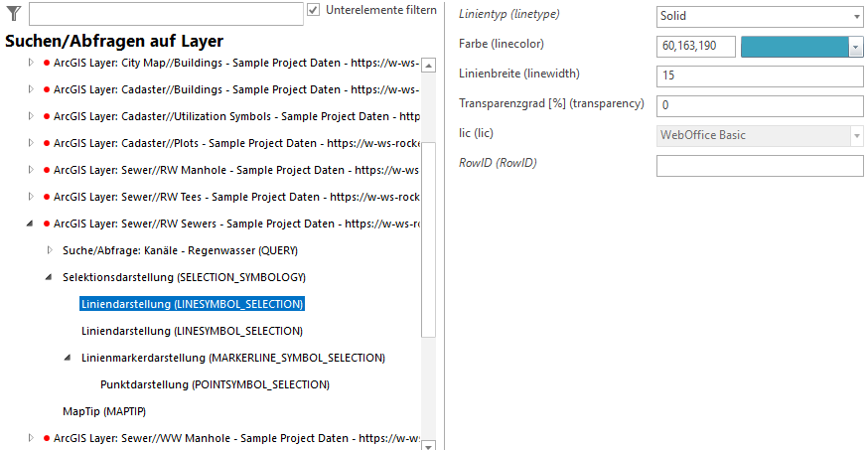Click the Linientyp (linetype) label
Screen dimensions: 868x450
(x=508, y=14)
